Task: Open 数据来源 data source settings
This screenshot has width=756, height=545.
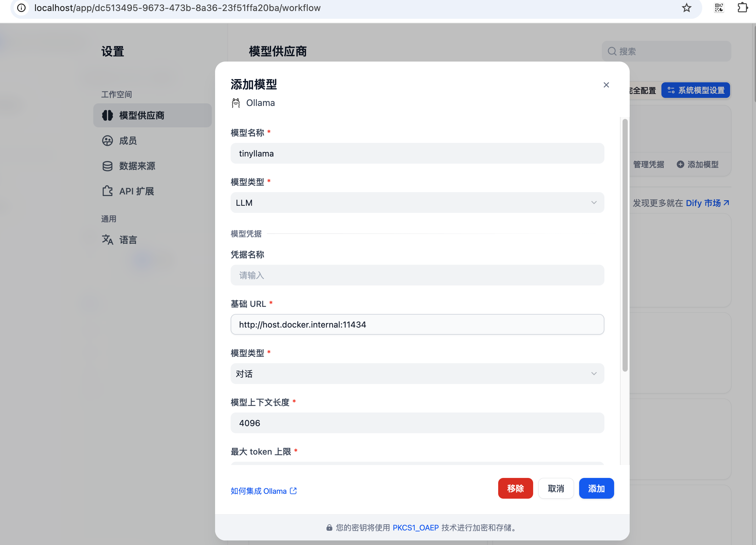Action: 137,166
